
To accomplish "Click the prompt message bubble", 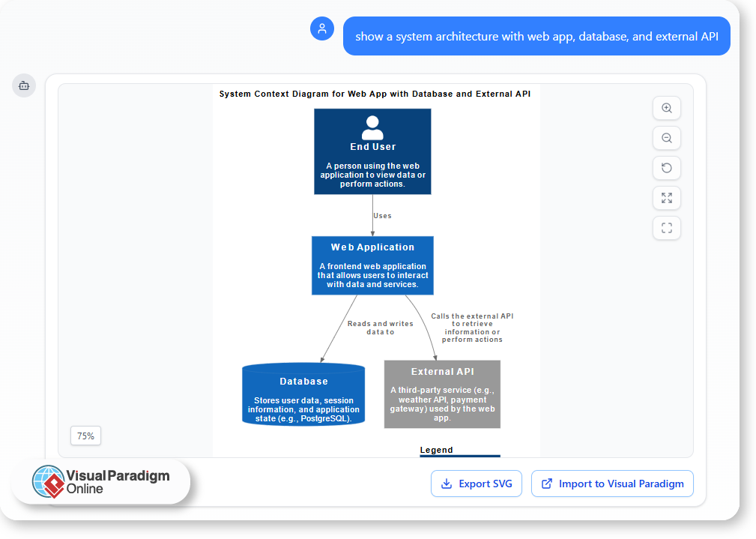I will click(x=536, y=35).
